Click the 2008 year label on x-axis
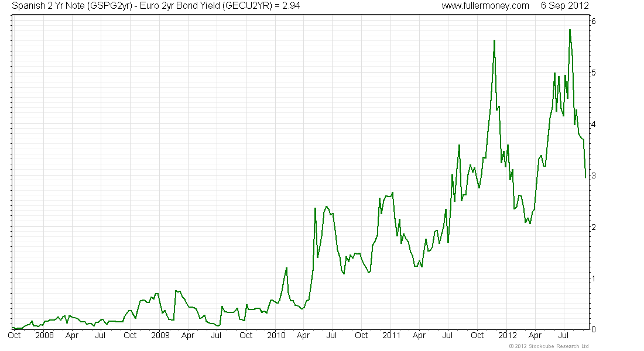This screenshot has width=644, height=351. coord(44,335)
